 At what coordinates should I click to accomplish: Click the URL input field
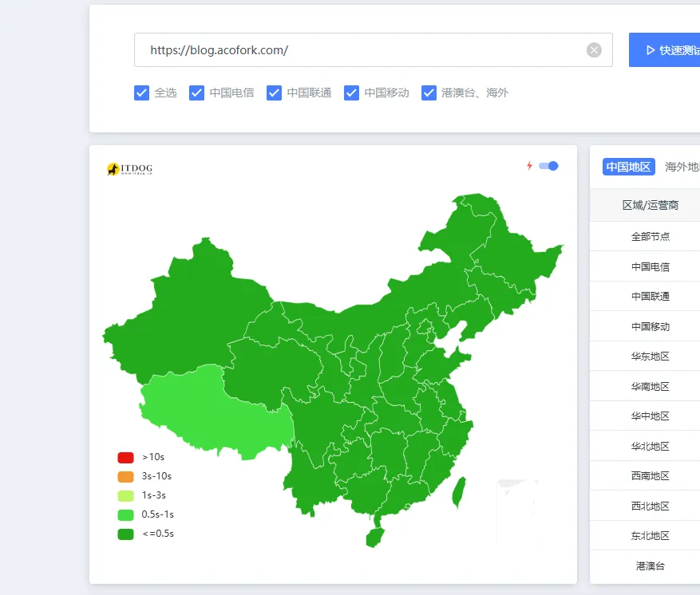coord(359,50)
